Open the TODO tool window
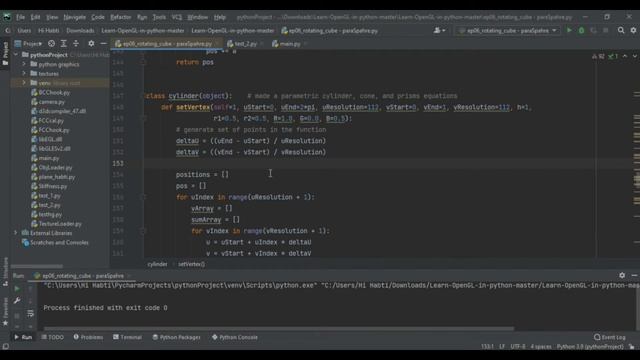Image resolution: width=640 pixels, height=360 pixels. (52, 337)
